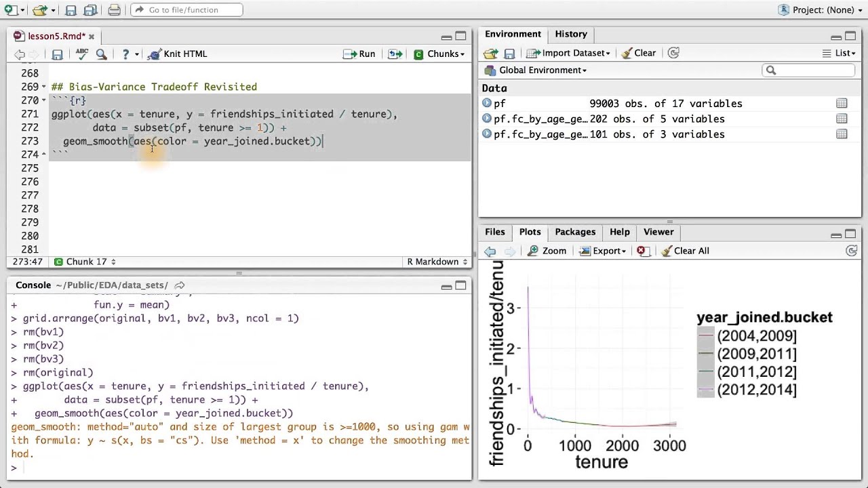Load a workspace in Environment pane
The width and height of the screenshot is (868, 488).
point(491,53)
